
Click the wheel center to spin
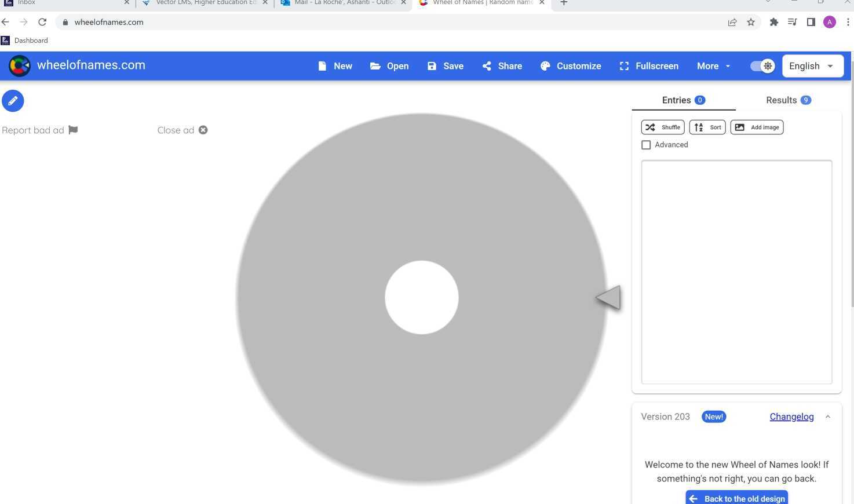(x=422, y=297)
